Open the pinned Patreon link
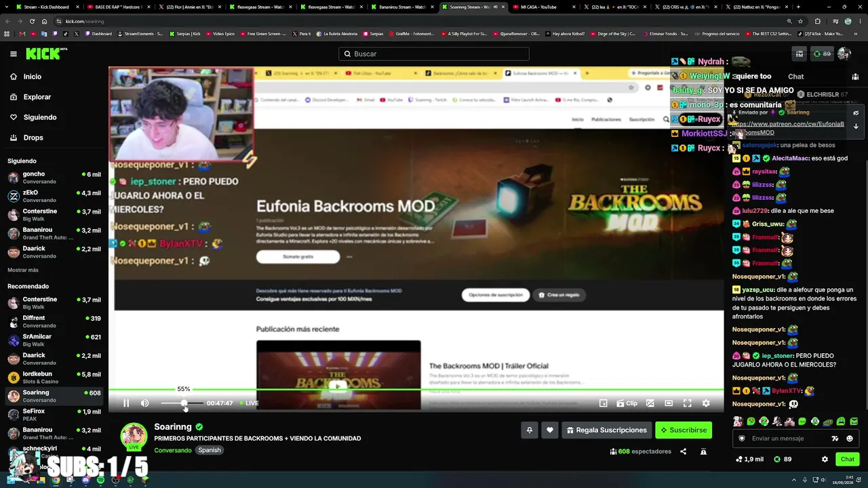The image size is (868, 488). click(788, 128)
